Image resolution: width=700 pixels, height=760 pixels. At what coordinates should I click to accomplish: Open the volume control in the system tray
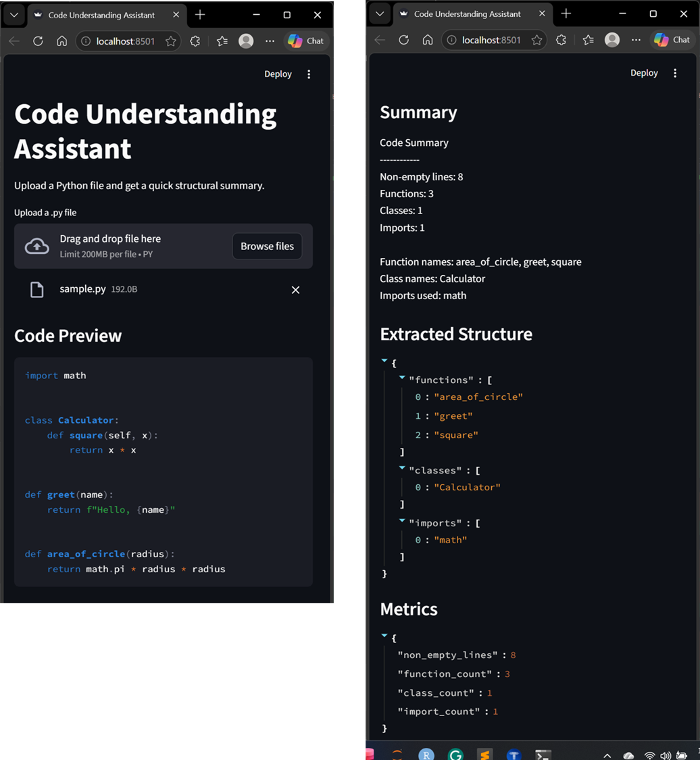pyautogui.click(x=666, y=755)
